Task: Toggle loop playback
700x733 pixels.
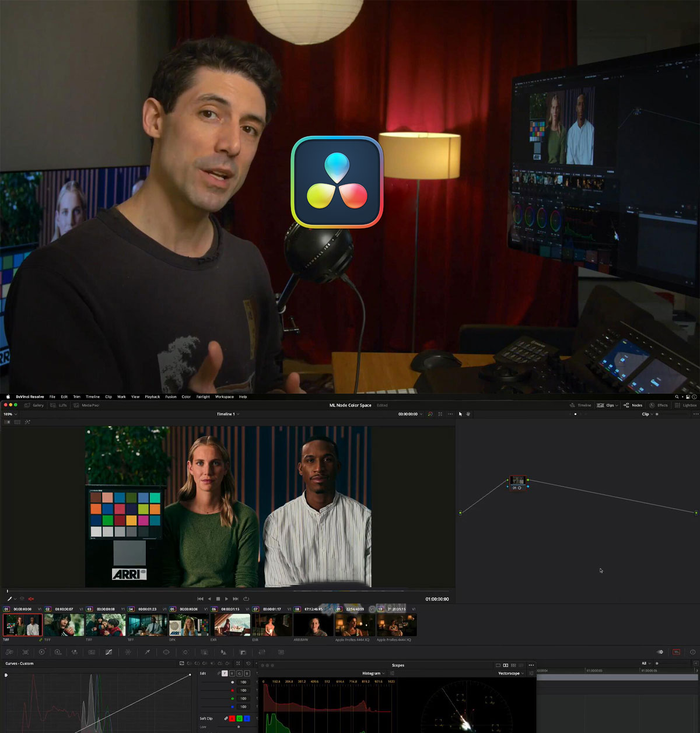Action: [246, 599]
